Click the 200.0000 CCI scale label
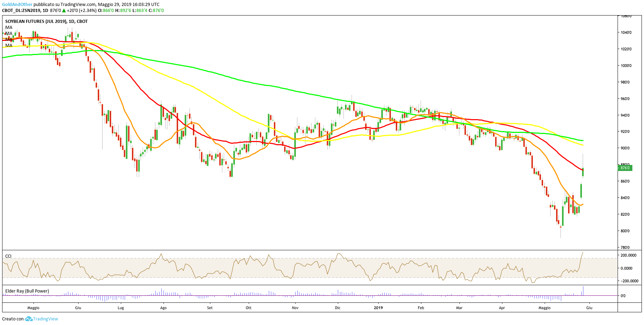 click(629, 256)
